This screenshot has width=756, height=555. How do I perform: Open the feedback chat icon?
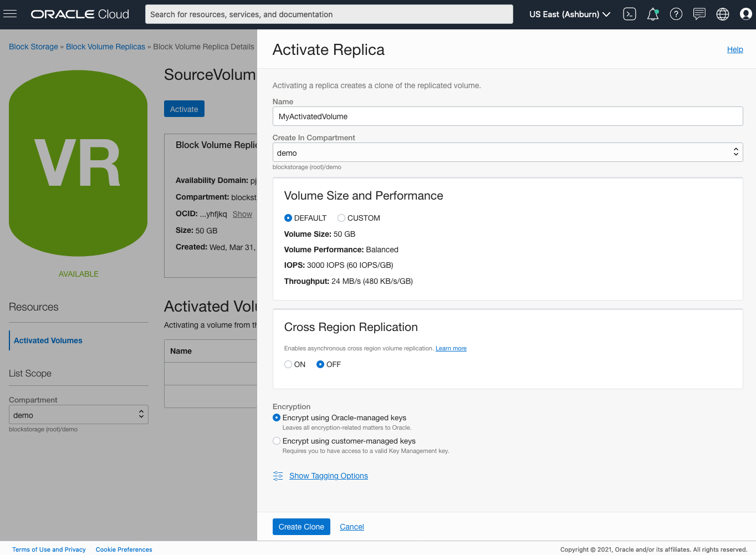(699, 14)
